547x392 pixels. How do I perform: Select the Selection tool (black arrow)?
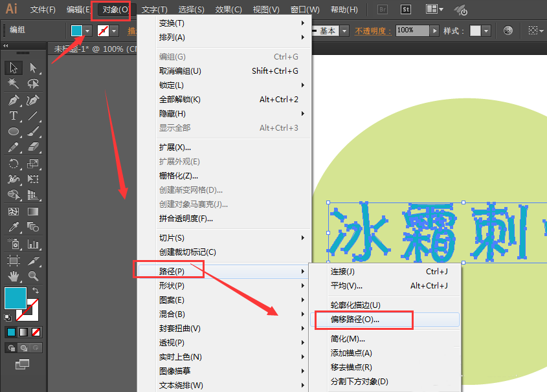pos(13,68)
